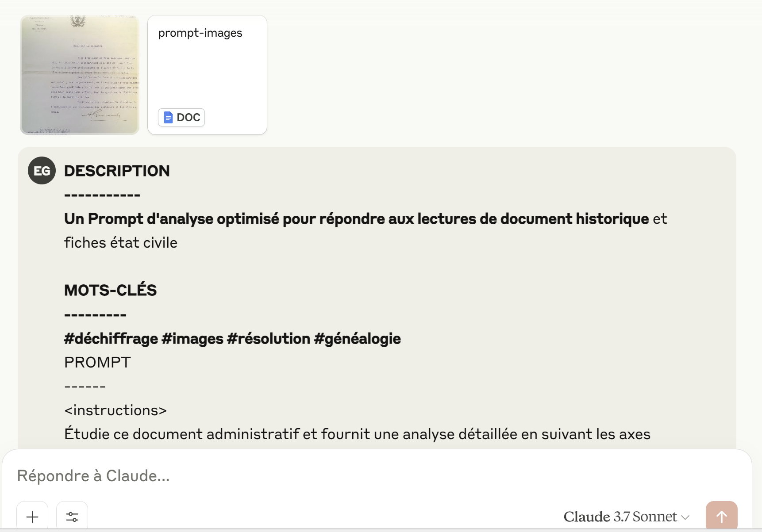Focus the 'Répondre à Claude...' input field

(376, 476)
